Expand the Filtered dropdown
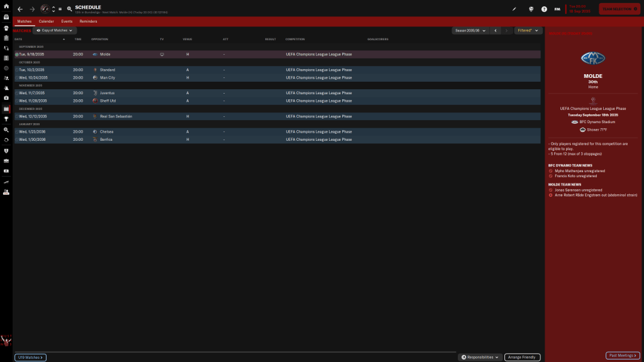 (527, 30)
